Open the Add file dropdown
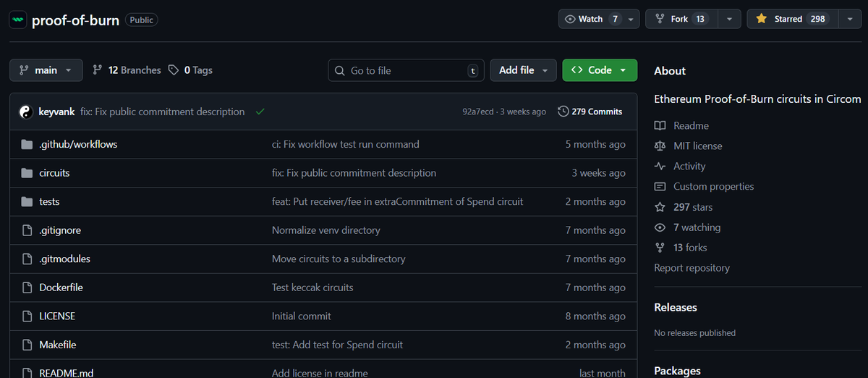Image resolution: width=868 pixels, height=378 pixels. pos(524,70)
